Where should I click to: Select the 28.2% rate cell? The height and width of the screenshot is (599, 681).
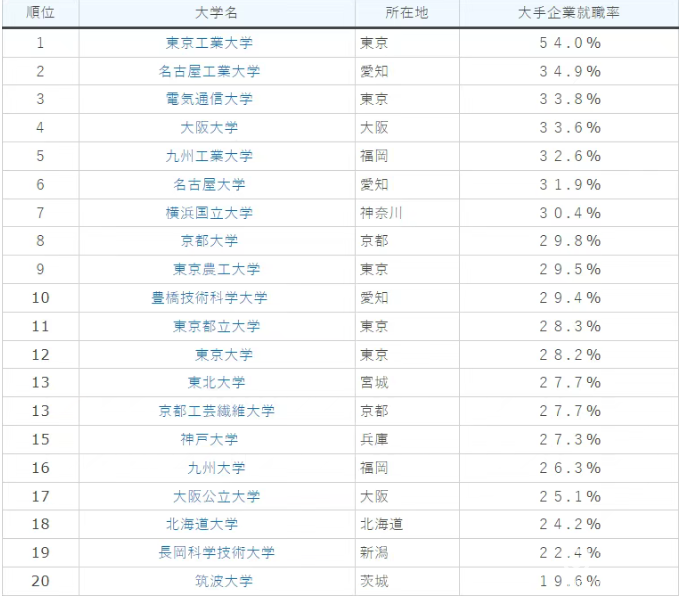tap(570, 355)
